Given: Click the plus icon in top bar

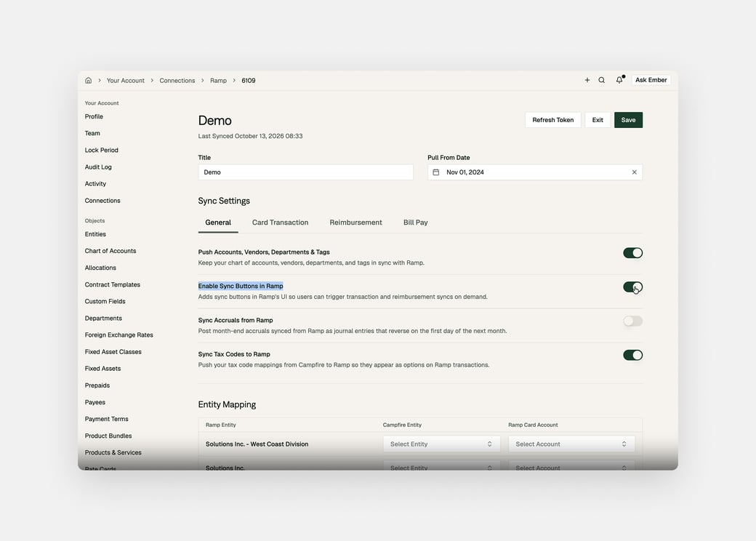Looking at the screenshot, I should 587,80.
